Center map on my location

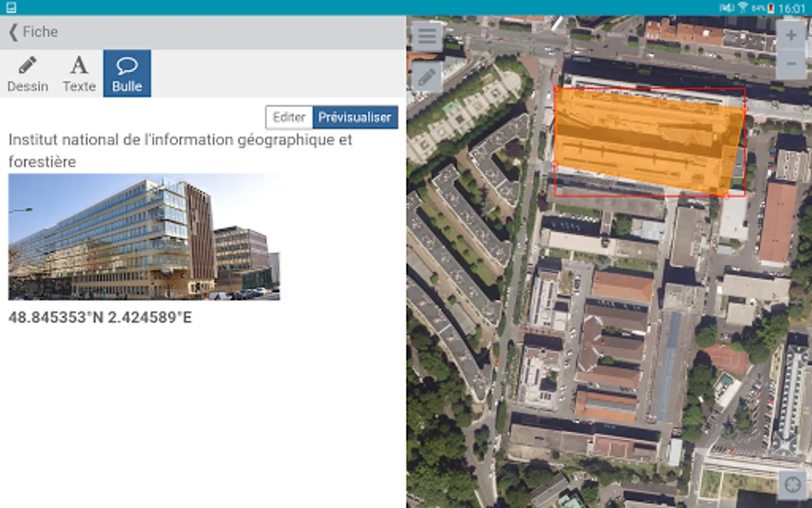click(792, 485)
